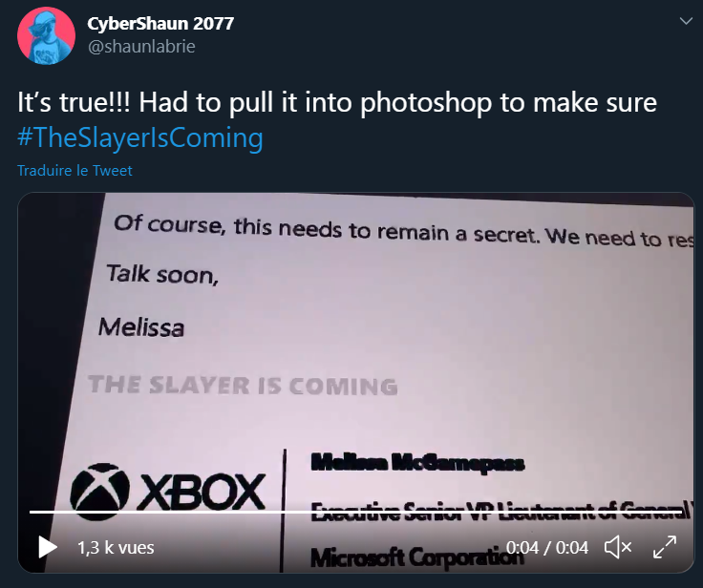Click the Microsoft Corporation text in video
Viewport: 703px width, 588px height.
point(417,557)
